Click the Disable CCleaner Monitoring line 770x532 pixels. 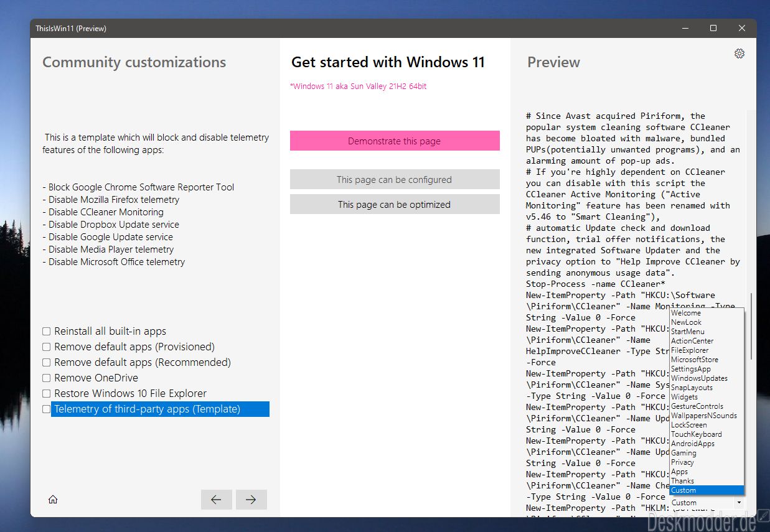[x=103, y=212]
